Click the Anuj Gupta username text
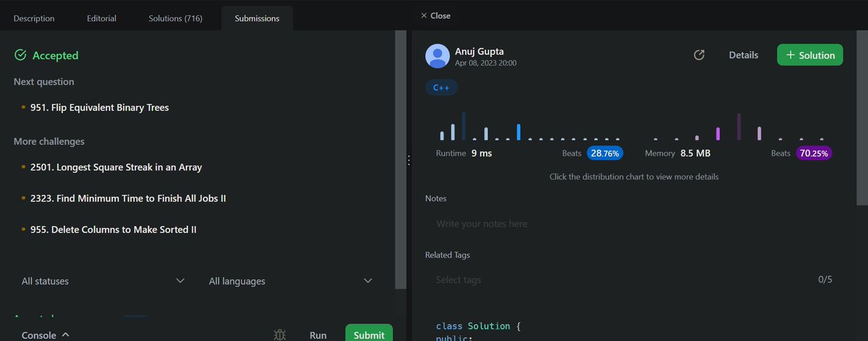This screenshot has width=868, height=341. click(x=481, y=51)
